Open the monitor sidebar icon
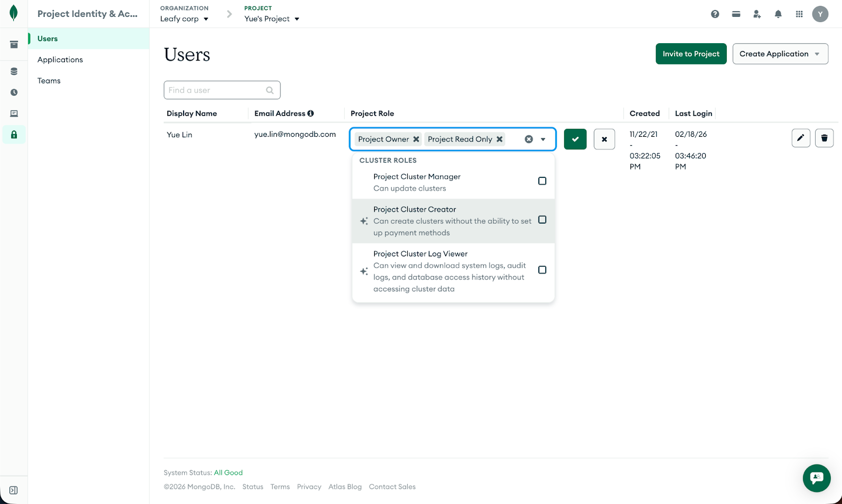 14,114
